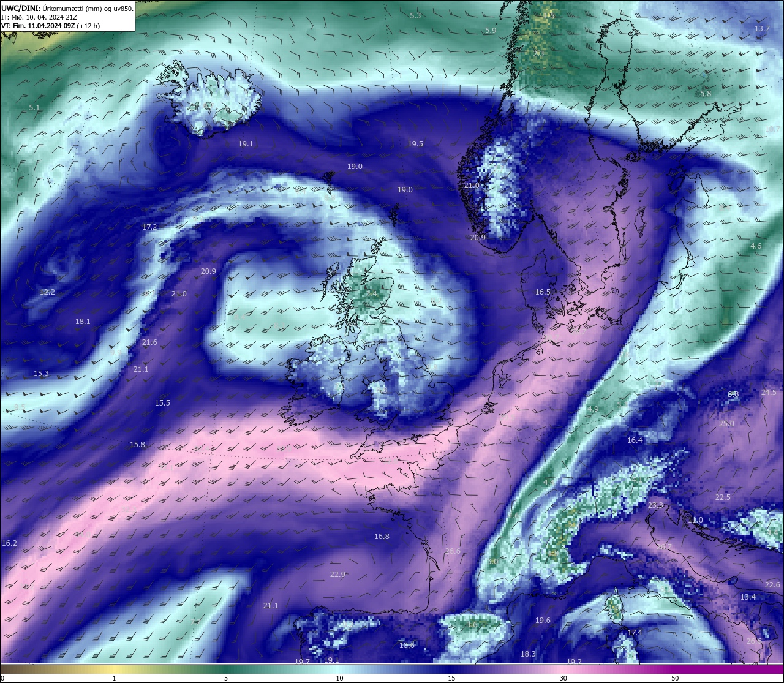This screenshot has width=784, height=683.
Task: Click the map value 12.2
Action: (47, 292)
